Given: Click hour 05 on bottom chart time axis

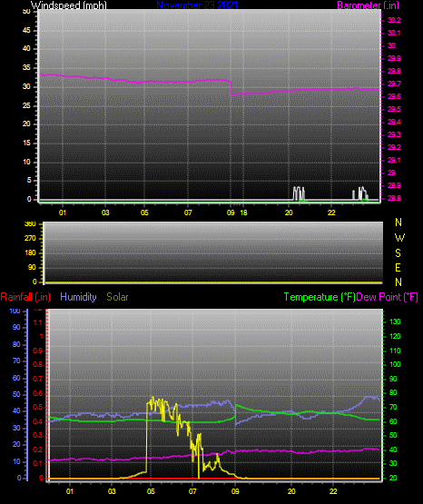Looking at the screenshot, I should [151, 491].
